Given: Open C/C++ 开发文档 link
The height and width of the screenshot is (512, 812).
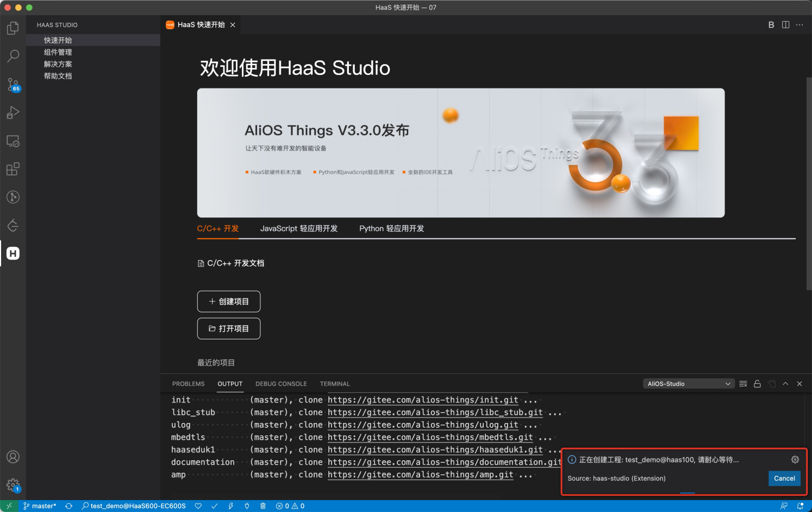Looking at the screenshot, I should point(231,263).
